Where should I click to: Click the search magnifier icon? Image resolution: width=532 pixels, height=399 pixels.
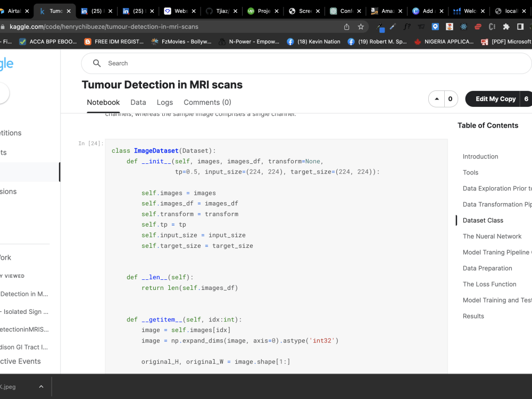[x=97, y=63]
